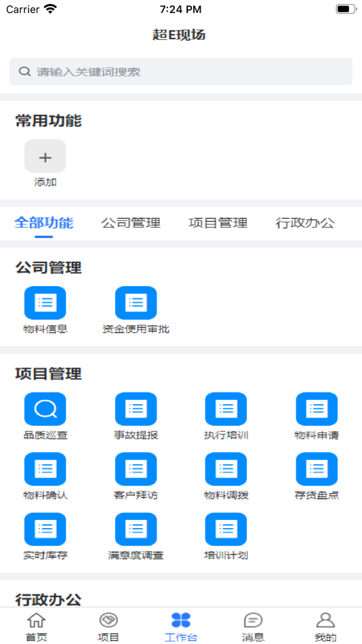Tap the 7:24 PM clock in the status bar

tap(181, 9)
